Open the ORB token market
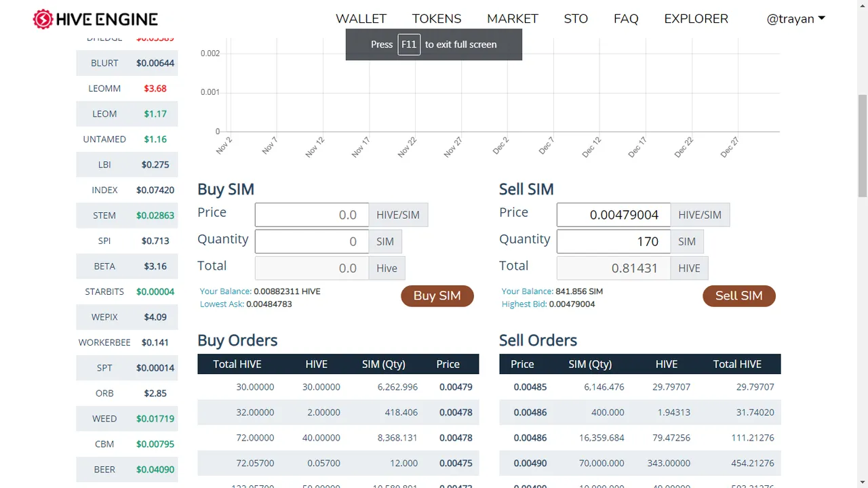The image size is (868, 488). 127,393
